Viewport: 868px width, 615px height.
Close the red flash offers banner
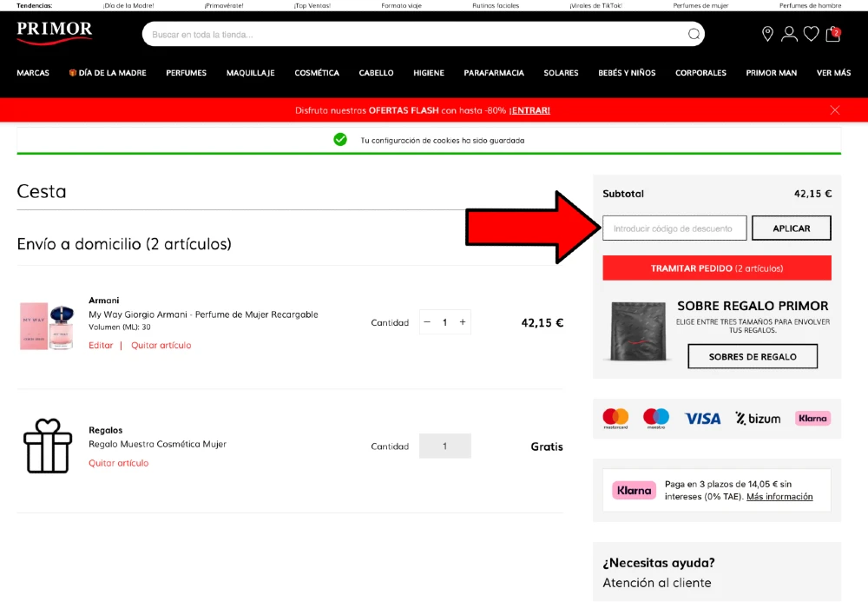[835, 110]
